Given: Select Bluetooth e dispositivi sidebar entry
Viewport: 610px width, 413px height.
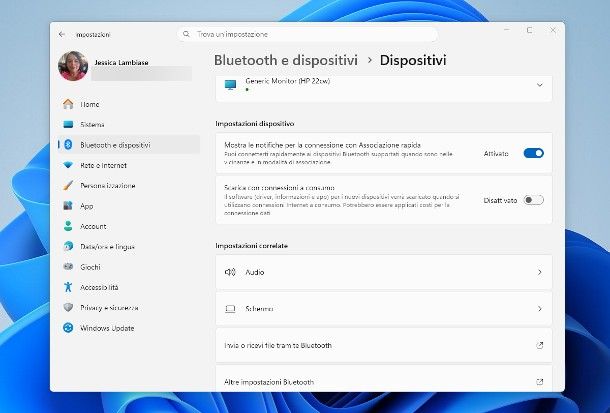Looking at the screenshot, I should 129,145.
